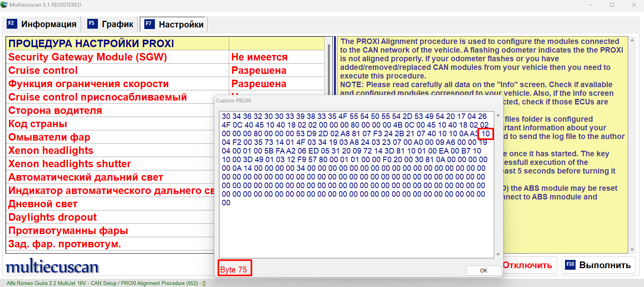Click the Разрешена value in the Cruise control row
Viewport: 644px width, 287px height.
point(259,70)
